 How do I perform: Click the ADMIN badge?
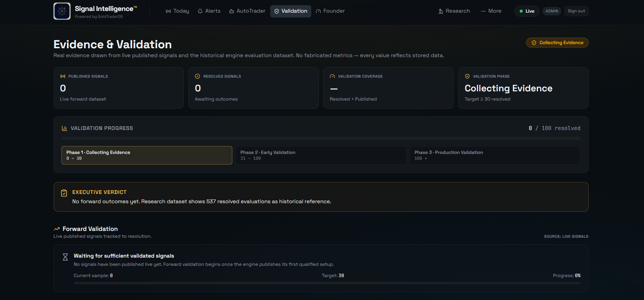[x=552, y=11]
